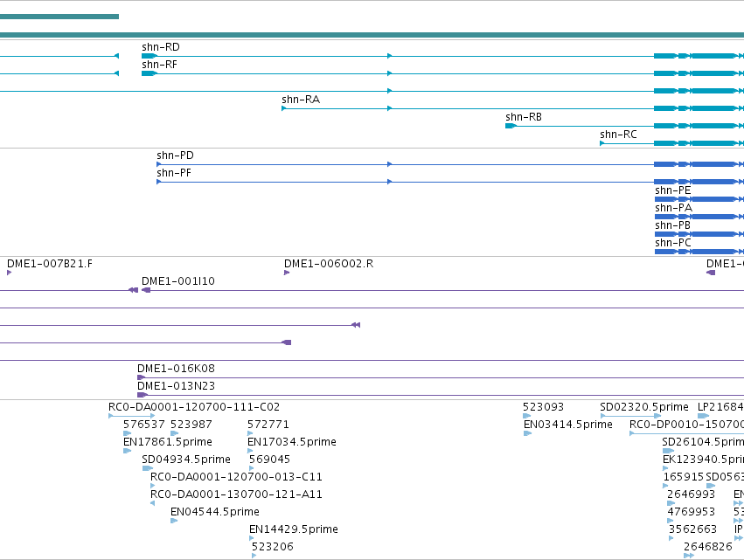This screenshot has width=744, height=560.
Task: Select the shn-PE protein label
Action: [x=673, y=190]
